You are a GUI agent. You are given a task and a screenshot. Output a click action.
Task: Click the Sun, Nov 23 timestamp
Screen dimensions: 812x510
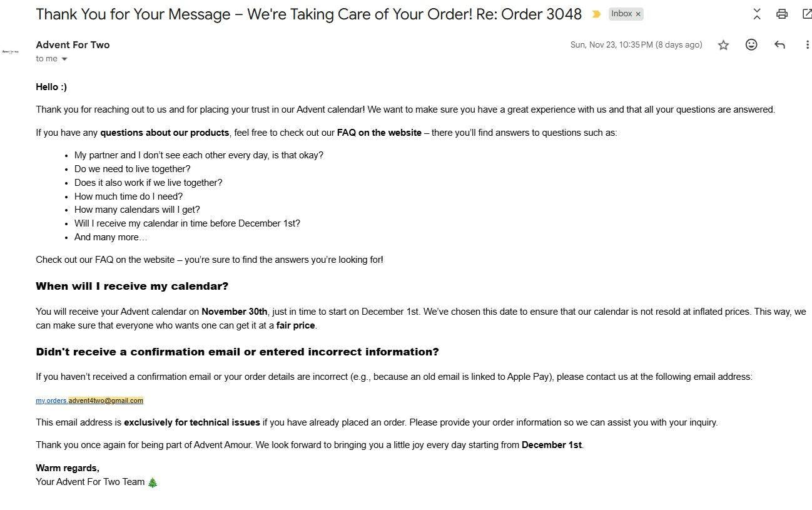click(636, 45)
